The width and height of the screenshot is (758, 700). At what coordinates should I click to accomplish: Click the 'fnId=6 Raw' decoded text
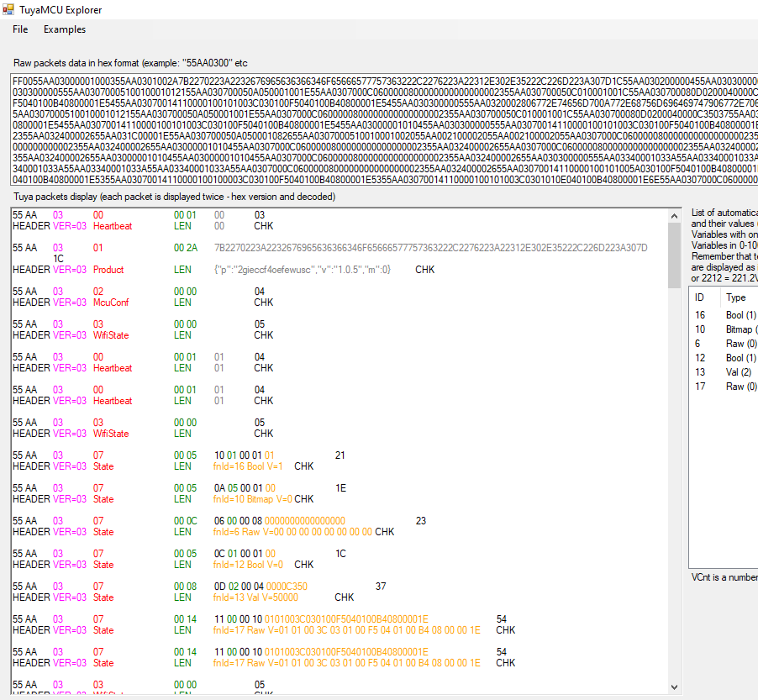tap(292, 532)
